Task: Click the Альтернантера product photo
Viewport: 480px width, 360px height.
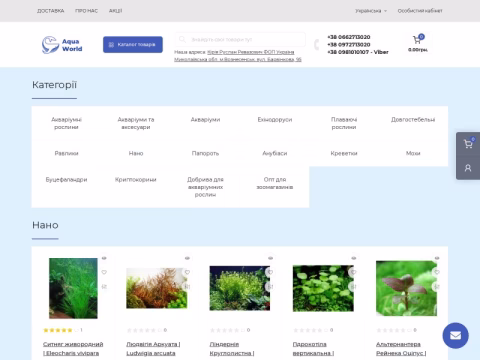Action: point(406,288)
